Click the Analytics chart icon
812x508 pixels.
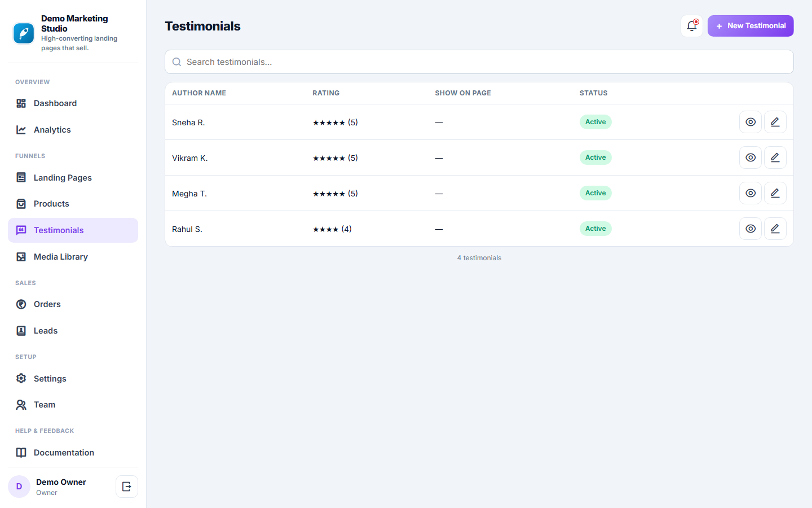(x=21, y=130)
